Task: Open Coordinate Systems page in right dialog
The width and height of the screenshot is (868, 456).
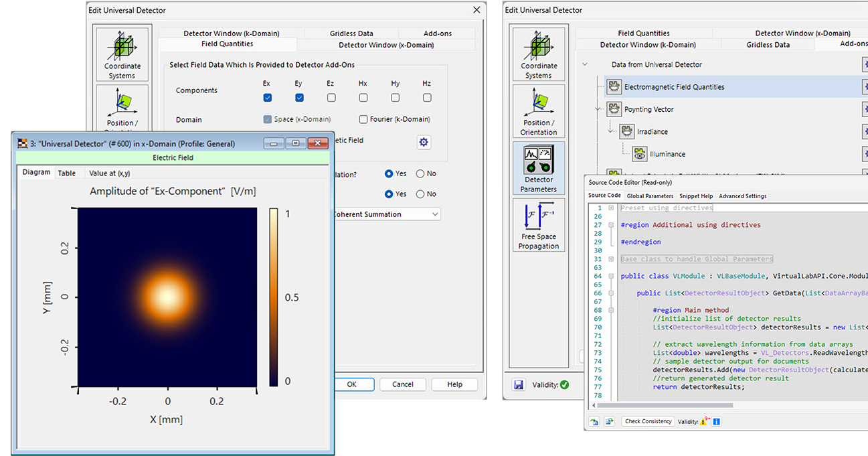Action: point(538,53)
